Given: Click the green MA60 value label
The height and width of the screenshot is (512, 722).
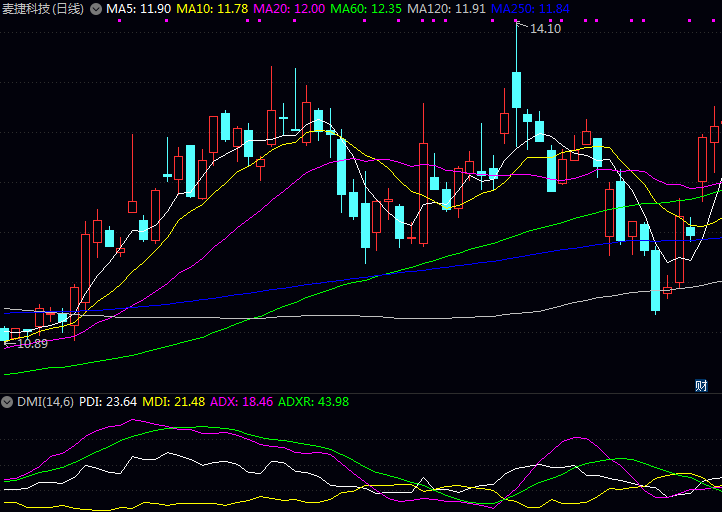Looking at the screenshot, I should [366, 8].
